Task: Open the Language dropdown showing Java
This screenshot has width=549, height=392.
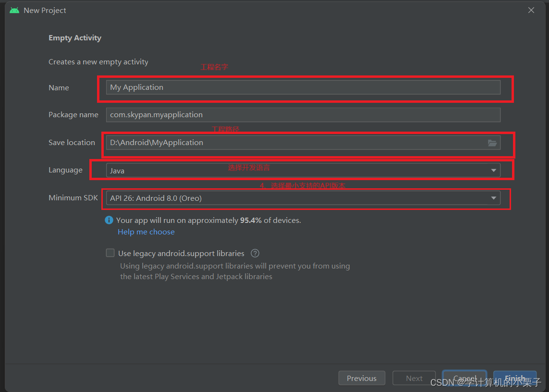Action: click(x=303, y=170)
